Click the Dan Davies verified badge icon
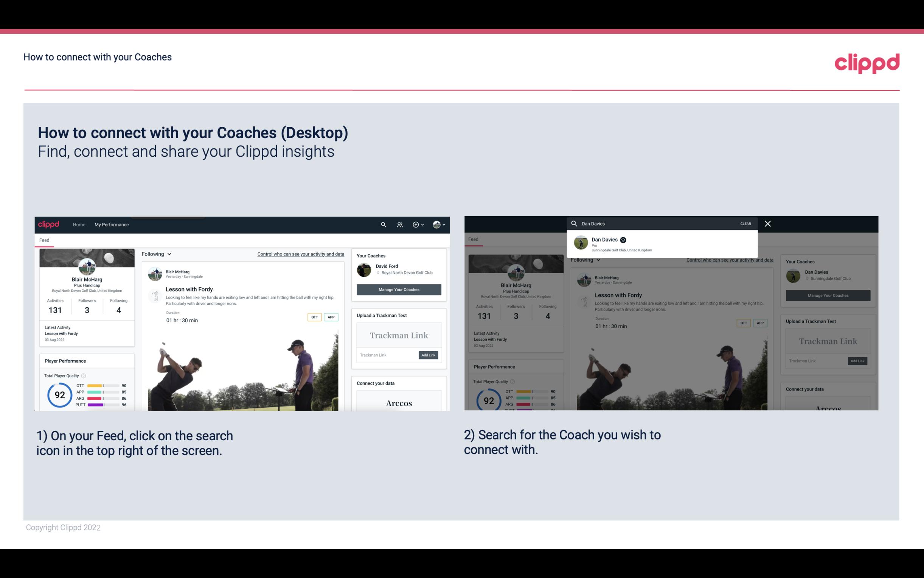The height and width of the screenshot is (578, 924). click(622, 240)
